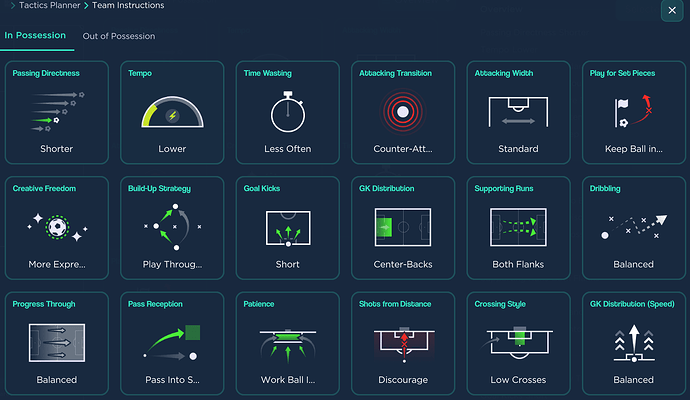Click the Balanced value under Dribbling
Image resolution: width=690 pixels, height=400 pixels.
click(x=634, y=264)
